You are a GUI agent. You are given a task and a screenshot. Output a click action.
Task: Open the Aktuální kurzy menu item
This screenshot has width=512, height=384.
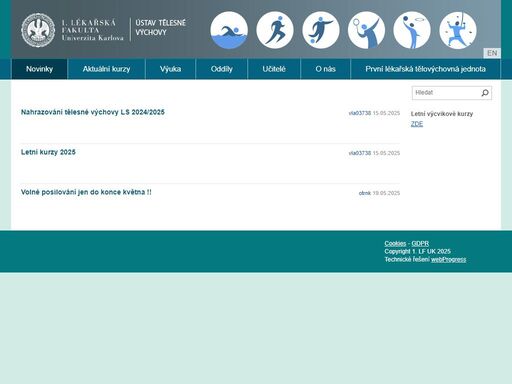pos(106,69)
